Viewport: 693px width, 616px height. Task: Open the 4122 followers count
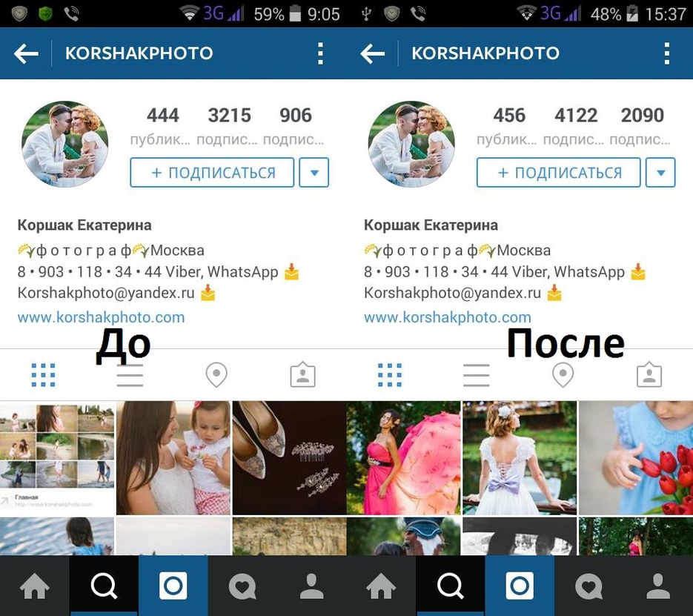576,116
